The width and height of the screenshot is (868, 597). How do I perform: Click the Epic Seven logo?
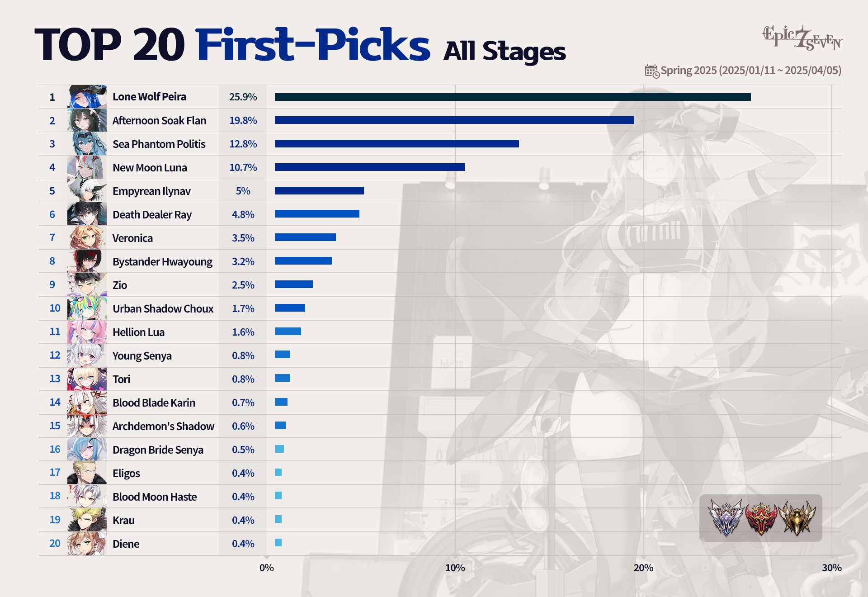pyautogui.click(x=802, y=38)
